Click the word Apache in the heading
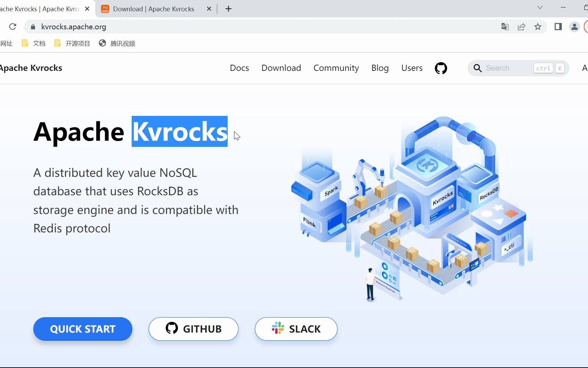This screenshot has height=368, width=588. (79, 132)
